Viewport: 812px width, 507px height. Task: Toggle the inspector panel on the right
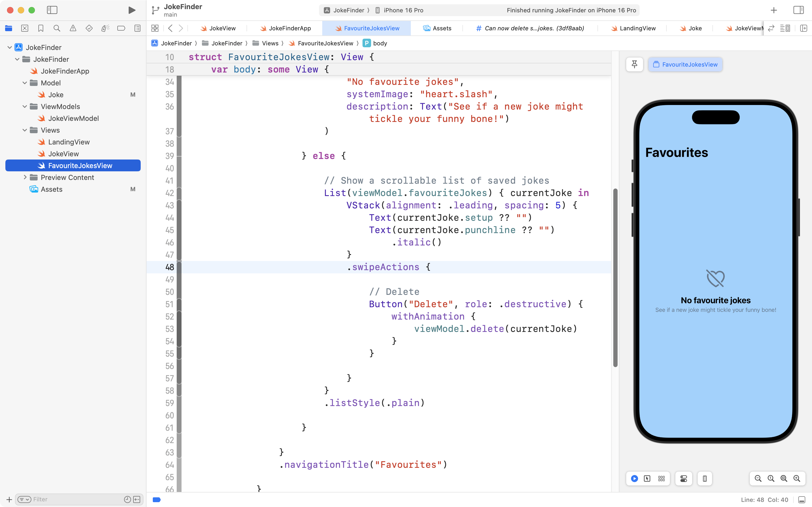[798, 10]
